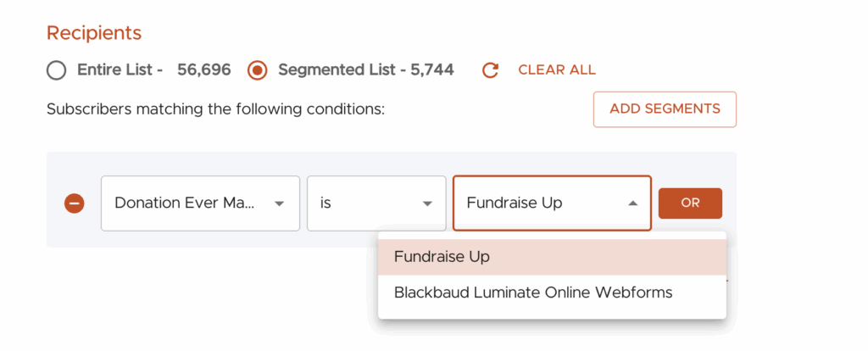Click the circular reset arrow icon
Viewport: 868px width, 351px height.
point(490,70)
